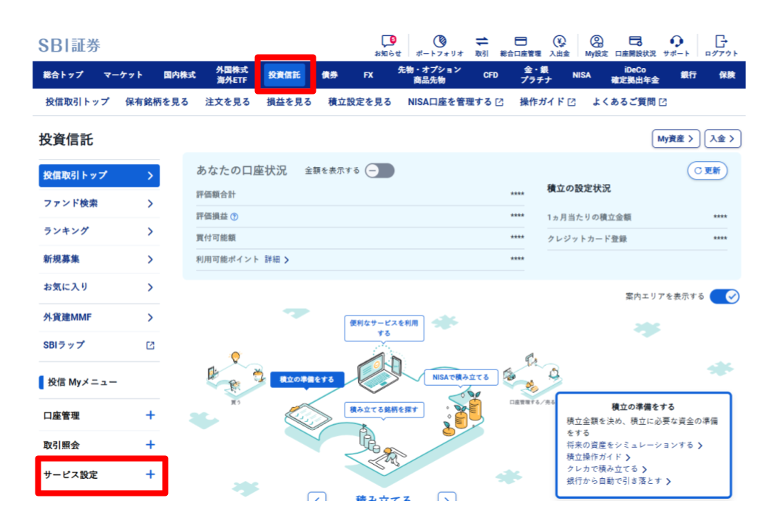Image resolution: width=769 pixels, height=532 pixels.
Task: Open 注文を見る link
Action: 228,101
